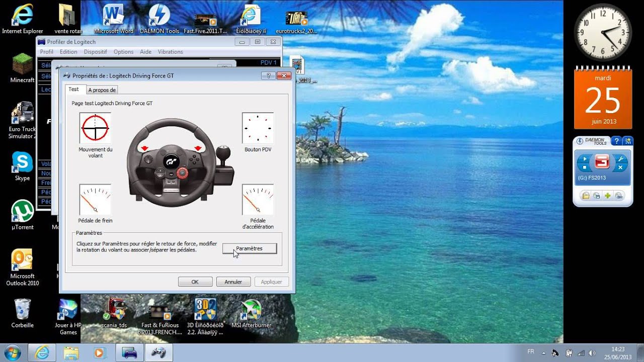Screen dimensions: 644x362
Task: Select the vente rotax folder icon
Action: tap(68, 19)
